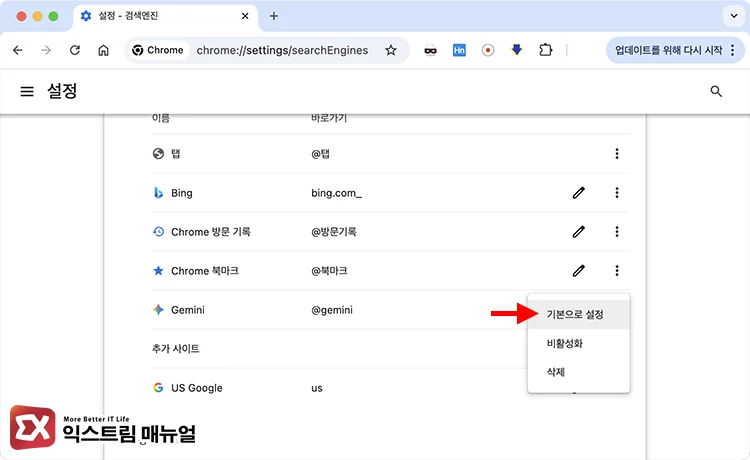Screen dimensions: 750x460
Task: Open more actions for Chrome 북마크
Action: 617,271
